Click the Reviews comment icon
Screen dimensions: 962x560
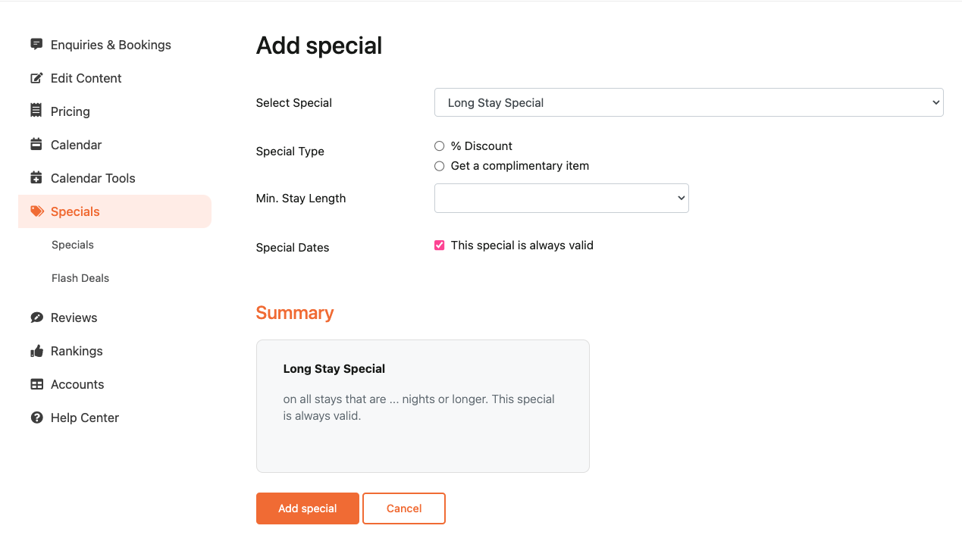click(36, 318)
